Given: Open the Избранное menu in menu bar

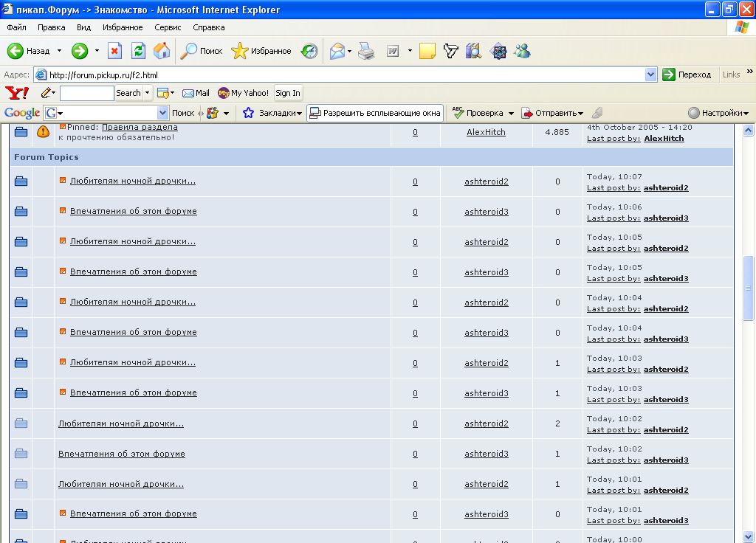Looking at the screenshot, I should (123, 27).
